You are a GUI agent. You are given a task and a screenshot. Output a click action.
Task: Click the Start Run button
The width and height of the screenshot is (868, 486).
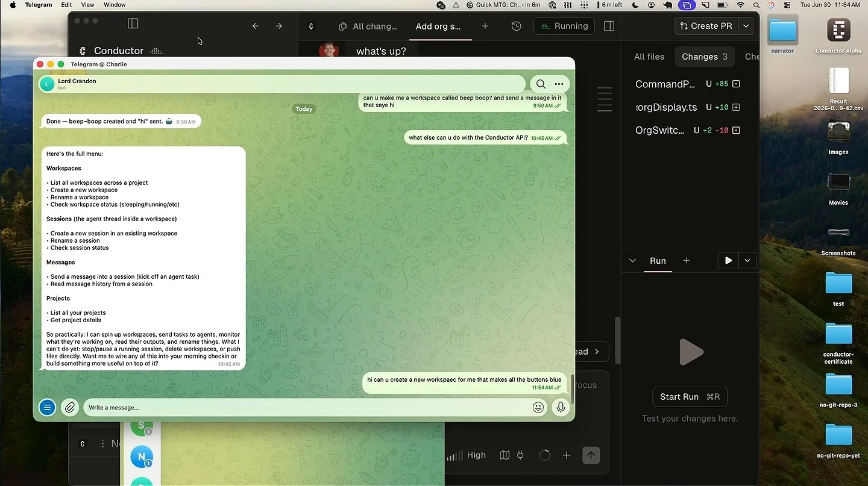coord(690,397)
